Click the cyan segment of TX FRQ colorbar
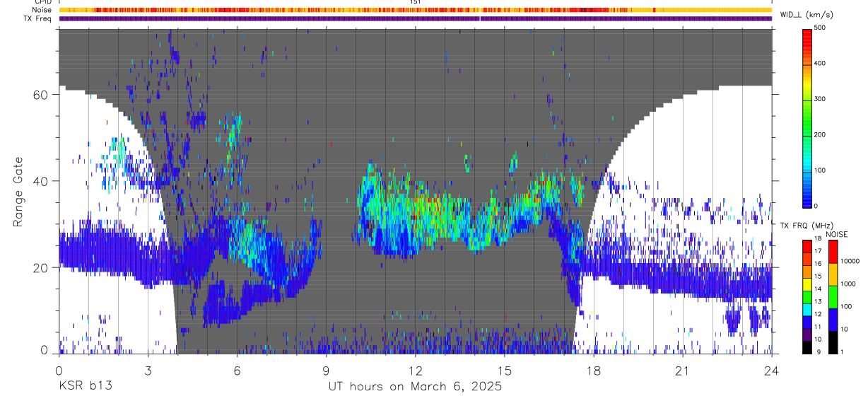The width and height of the screenshot is (868, 401). [x=808, y=309]
